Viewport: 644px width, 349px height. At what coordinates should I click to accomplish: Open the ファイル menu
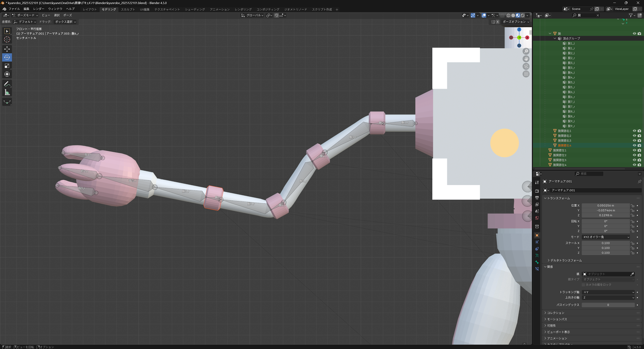14,9
